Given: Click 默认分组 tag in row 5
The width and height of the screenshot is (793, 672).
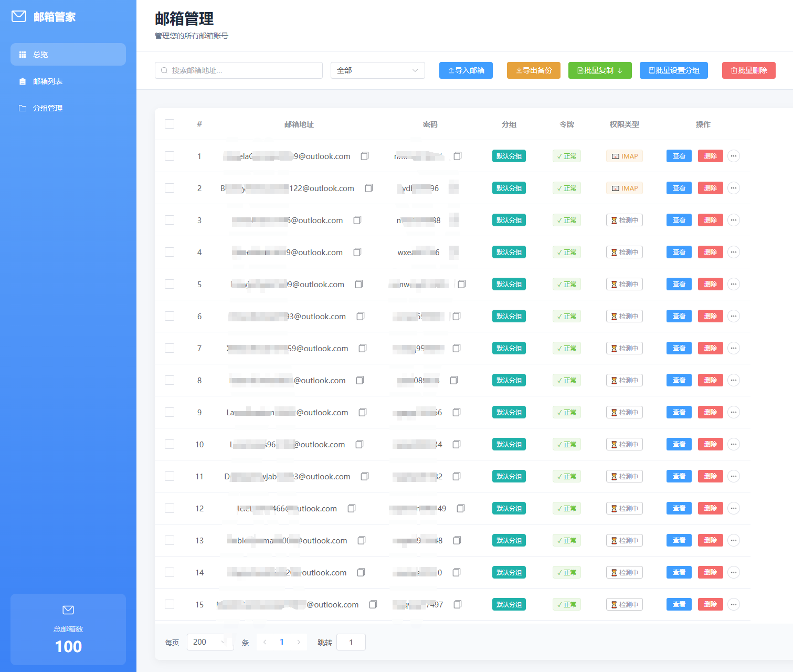Looking at the screenshot, I should point(509,284).
